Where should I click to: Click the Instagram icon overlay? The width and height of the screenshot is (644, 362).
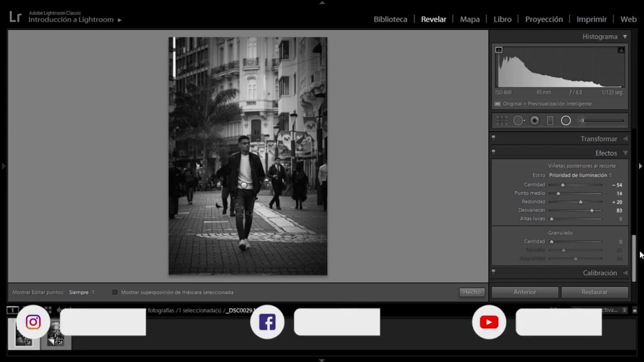pos(33,322)
